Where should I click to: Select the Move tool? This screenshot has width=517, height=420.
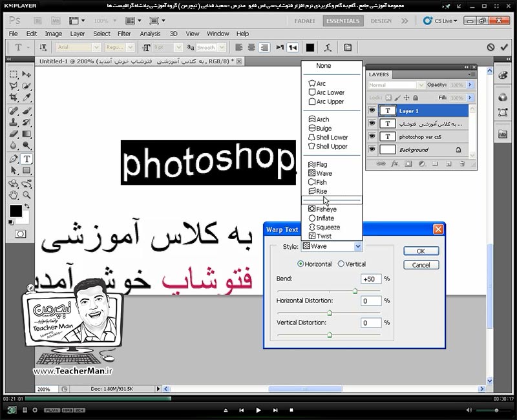(x=26, y=74)
